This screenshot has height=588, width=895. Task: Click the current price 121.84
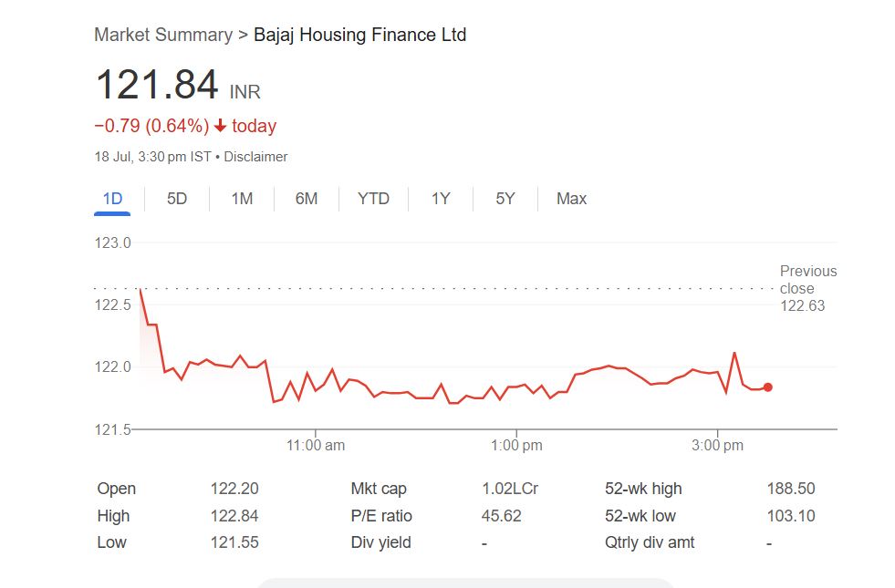(x=157, y=85)
